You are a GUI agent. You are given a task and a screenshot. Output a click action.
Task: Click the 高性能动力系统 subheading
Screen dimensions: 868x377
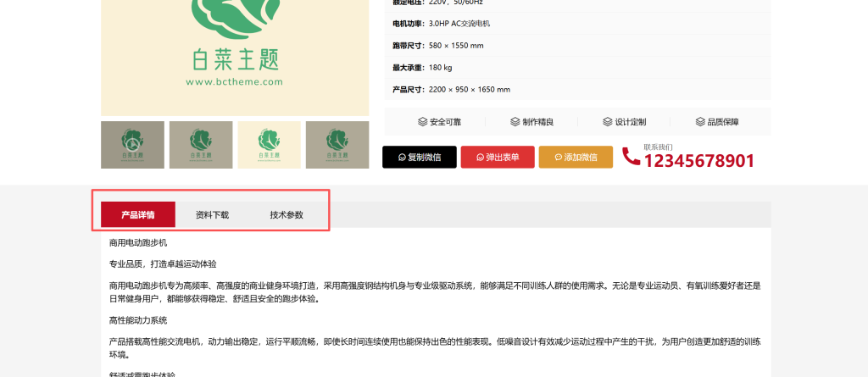138,320
